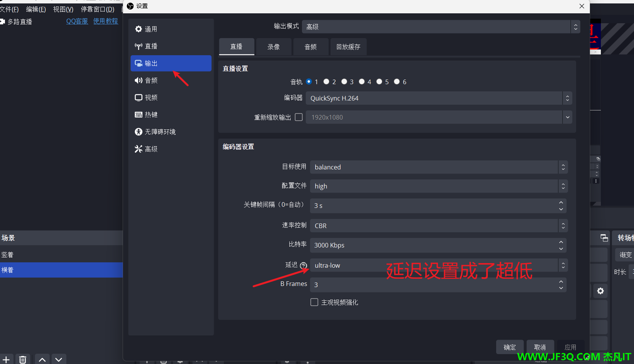Enable the 重新缩放输出 rescale output checkbox

(299, 117)
